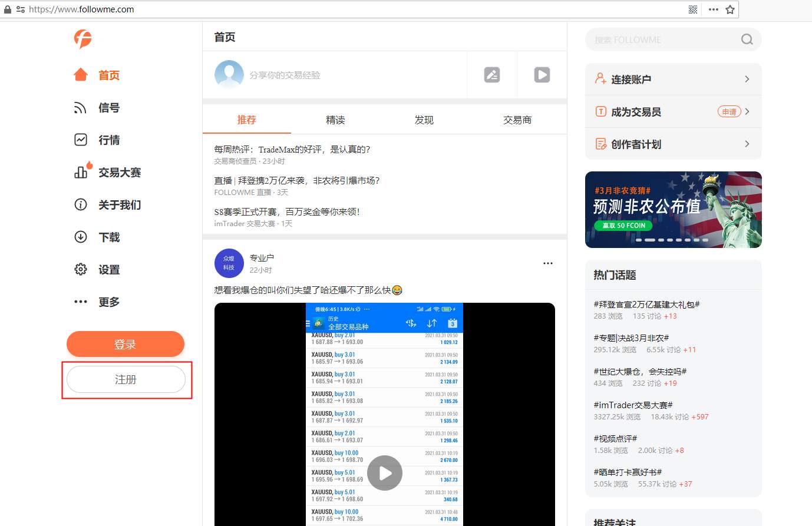Screen dimensions: 812x526
Task: Open topic #imTrader交易大赛#
Action: click(633, 405)
